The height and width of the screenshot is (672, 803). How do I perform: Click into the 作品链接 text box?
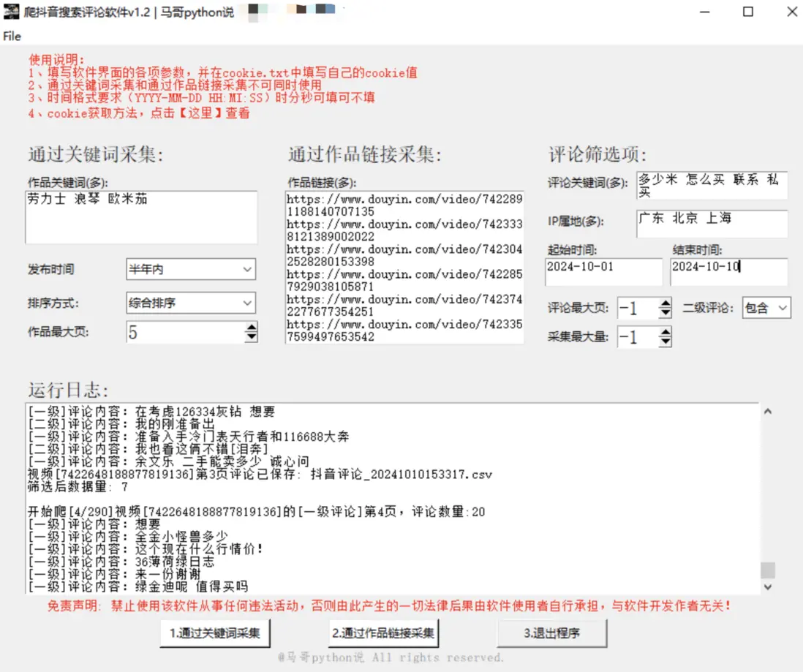pyautogui.click(x=404, y=268)
